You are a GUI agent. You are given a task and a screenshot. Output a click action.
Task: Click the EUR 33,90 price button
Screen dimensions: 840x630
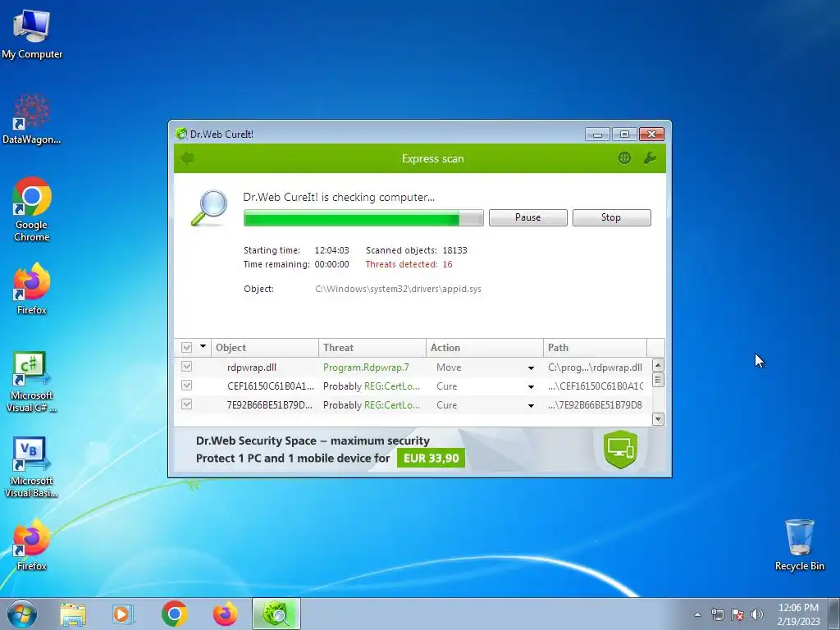[x=431, y=459]
